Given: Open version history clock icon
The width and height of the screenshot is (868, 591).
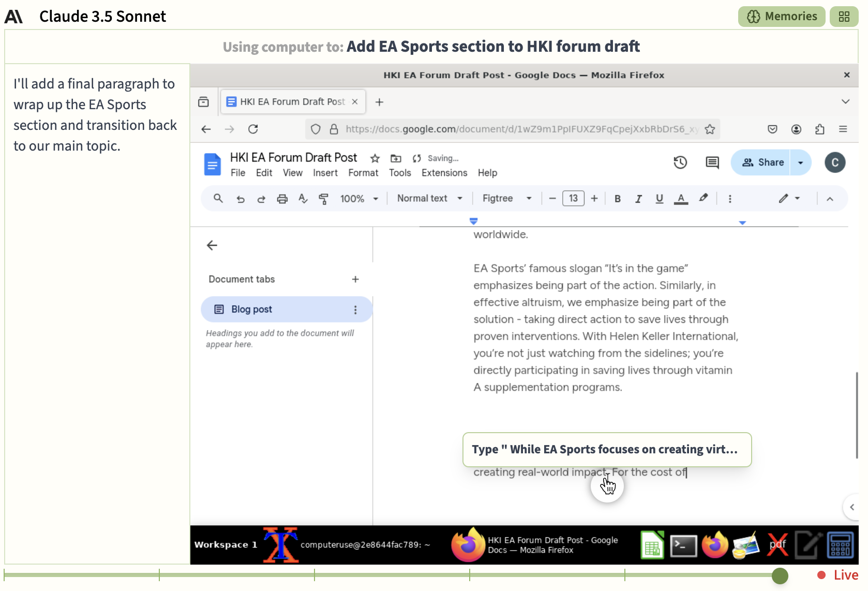Looking at the screenshot, I should point(680,162).
